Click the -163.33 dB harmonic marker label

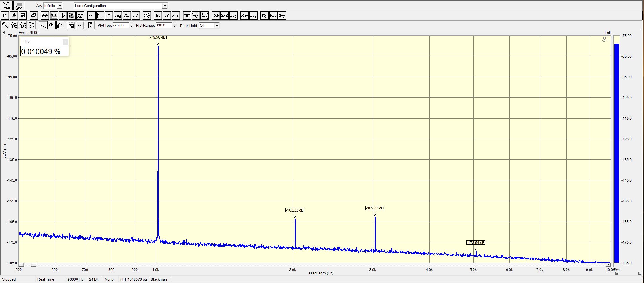(295, 210)
